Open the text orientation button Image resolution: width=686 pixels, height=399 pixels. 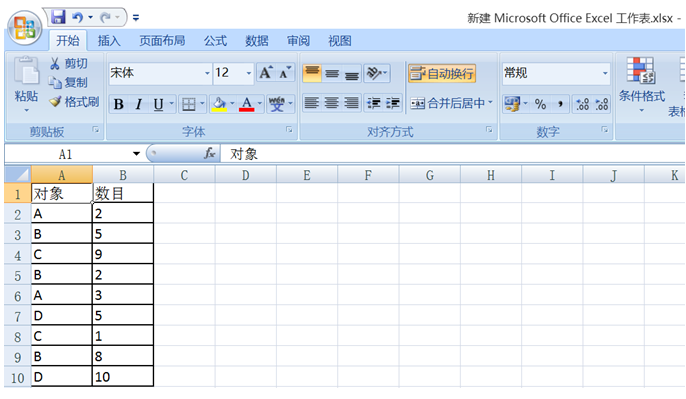click(x=376, y=73)
